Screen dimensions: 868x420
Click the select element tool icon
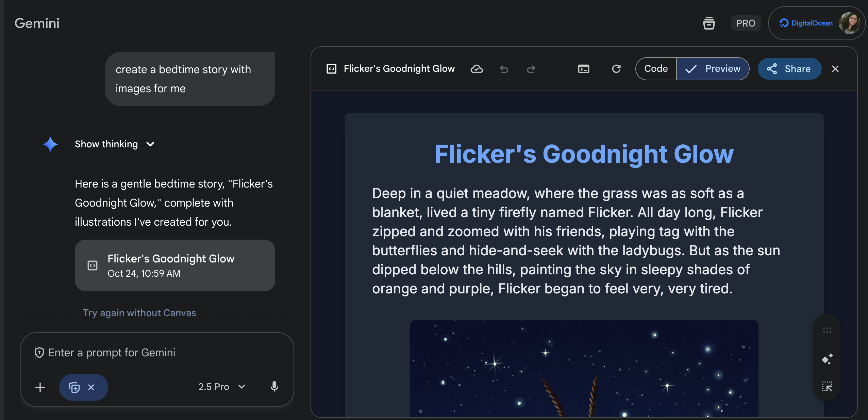click(827, 386)
